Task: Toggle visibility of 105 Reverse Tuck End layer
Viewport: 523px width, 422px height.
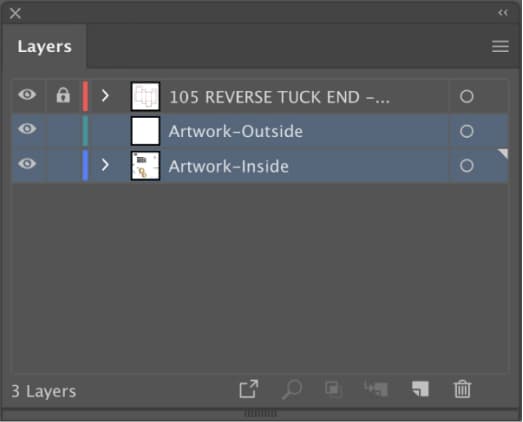Action: click(27, 95)
